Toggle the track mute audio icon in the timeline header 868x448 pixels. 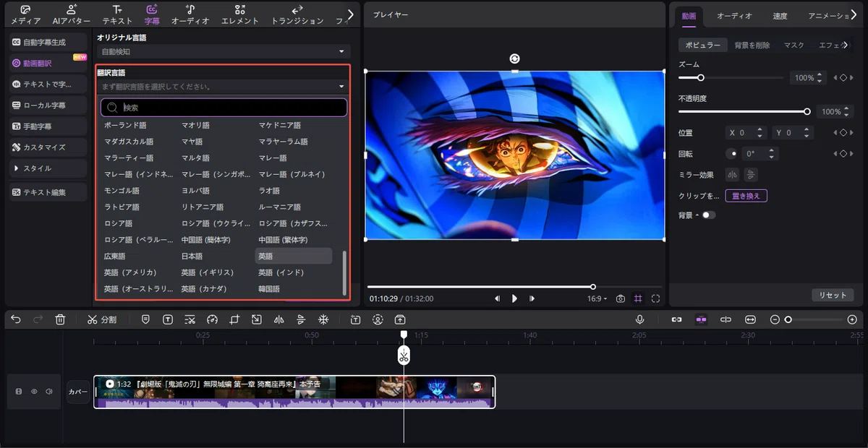[x=49, y=392]
